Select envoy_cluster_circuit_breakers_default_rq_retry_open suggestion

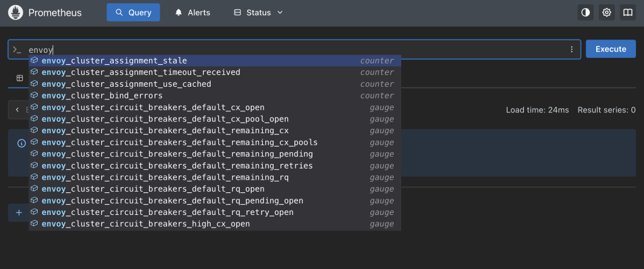point(215,212)
